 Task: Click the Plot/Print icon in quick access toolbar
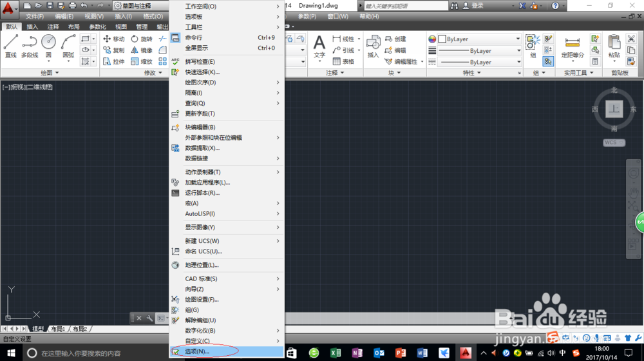(x=72, y=6)
